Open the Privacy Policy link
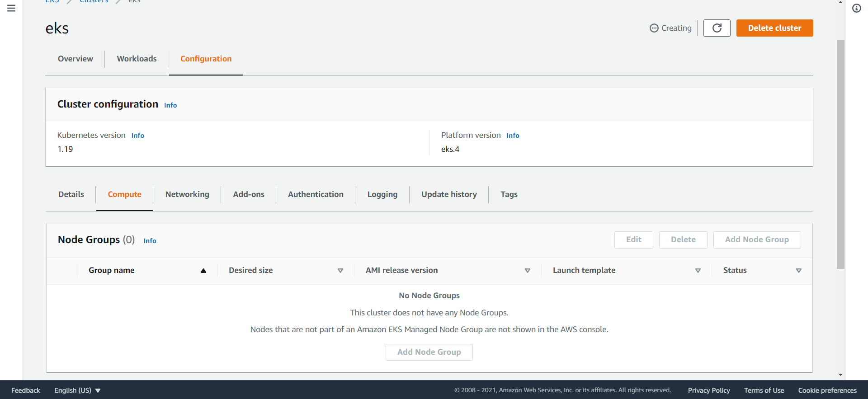This screenshot has width=868, height=399. 709,390
